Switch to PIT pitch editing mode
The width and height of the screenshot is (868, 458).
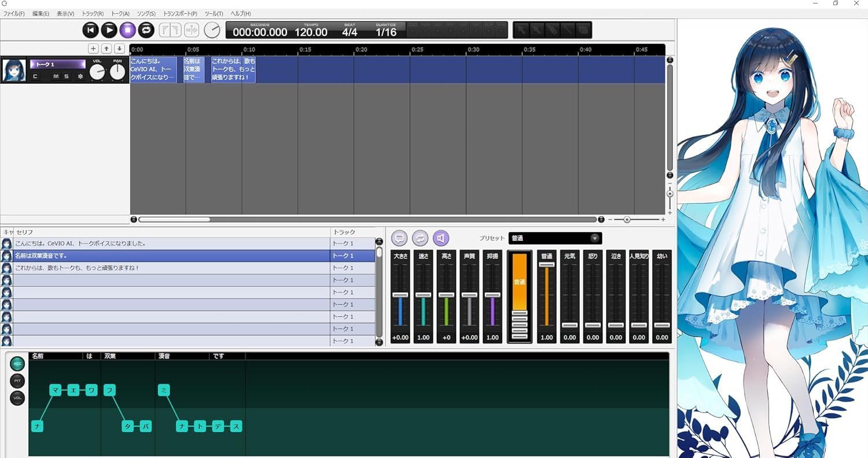click(x=17, y=381)
